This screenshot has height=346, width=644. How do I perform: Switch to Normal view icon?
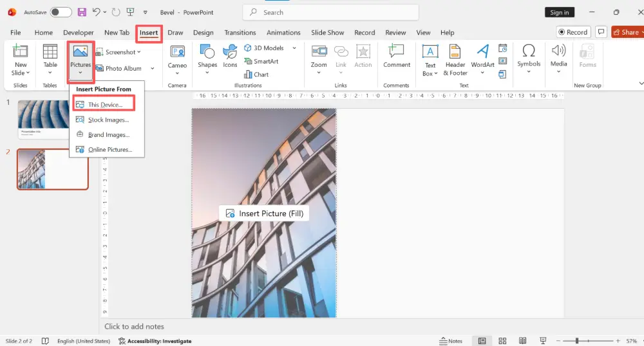482,341
